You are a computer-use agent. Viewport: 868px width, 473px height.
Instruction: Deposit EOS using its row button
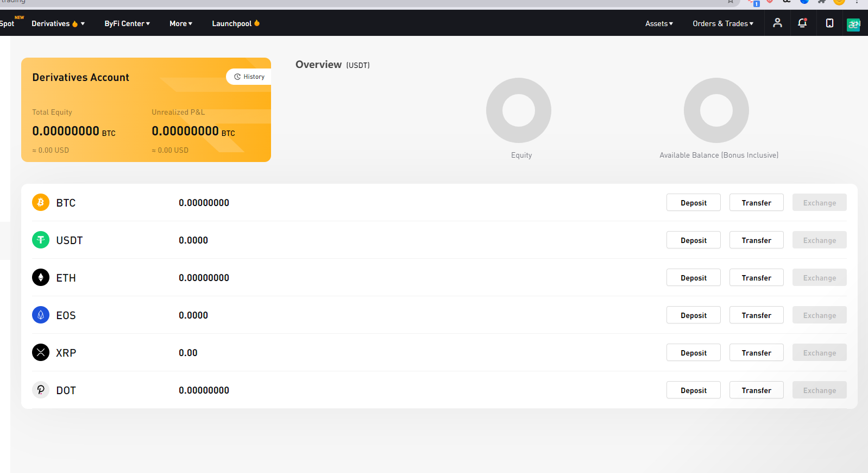[694, 315]
